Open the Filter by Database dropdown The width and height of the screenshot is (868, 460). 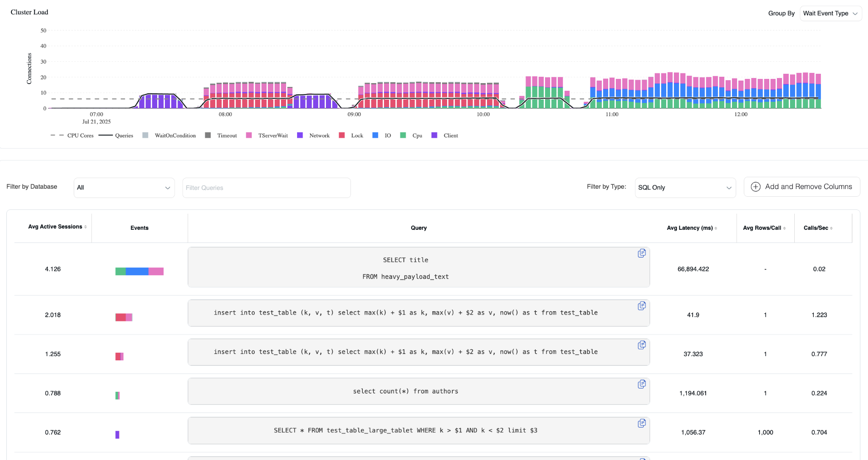pyautogui.click(x=124, y=188)
